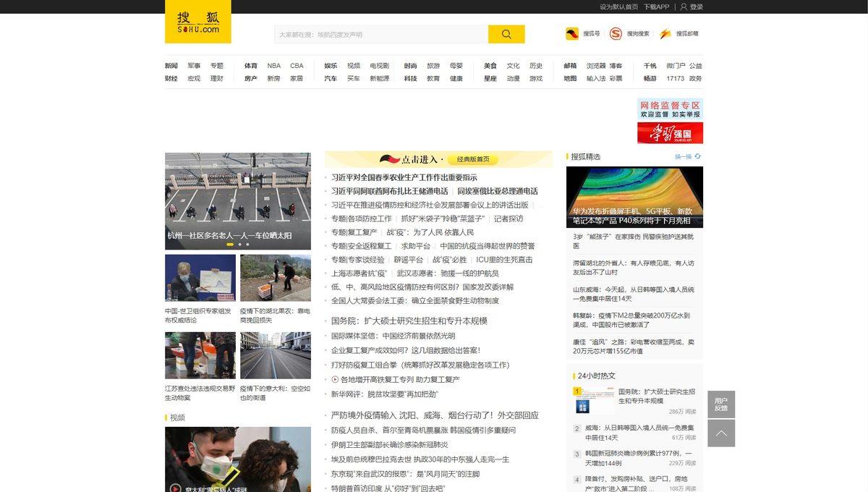Image resolution: width=868 pixels, height=492 pixels.
Task: Click the user icon beside 登录
Action: point(684,7)
